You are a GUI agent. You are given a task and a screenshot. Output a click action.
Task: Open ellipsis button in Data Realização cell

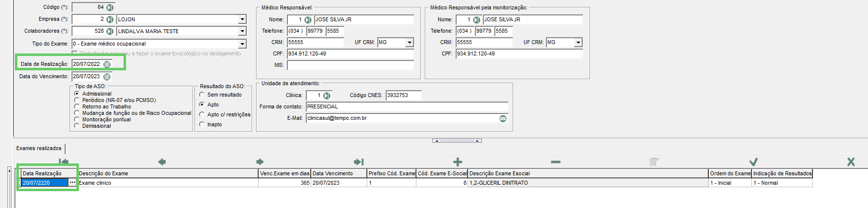(72, 183)
